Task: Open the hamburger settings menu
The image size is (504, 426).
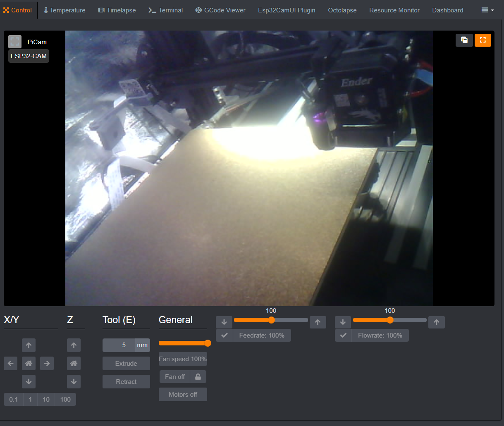Action: [x=486, y=10]
